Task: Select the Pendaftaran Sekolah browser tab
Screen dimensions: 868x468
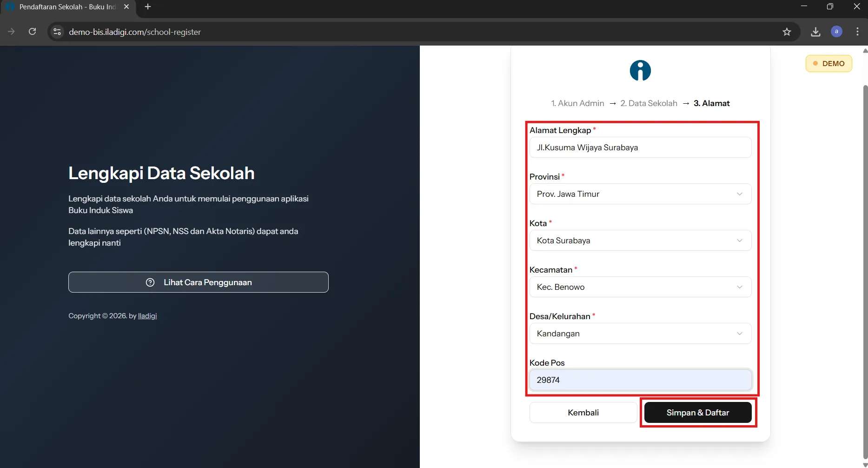Action: pyautogui.click(x=67, y=7)
